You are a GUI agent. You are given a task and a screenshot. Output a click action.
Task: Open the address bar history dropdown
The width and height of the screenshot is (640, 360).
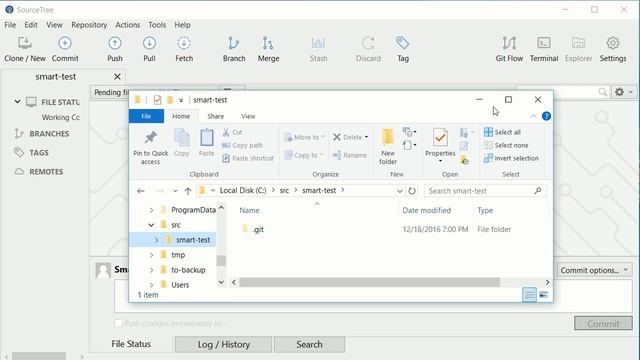click(400, 191)
